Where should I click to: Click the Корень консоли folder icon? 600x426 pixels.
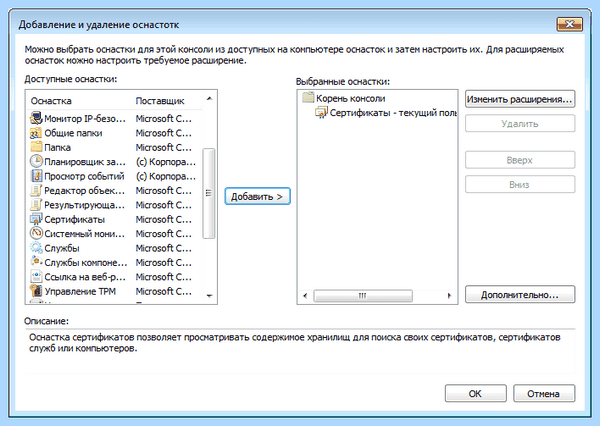[x=308, y=98]
